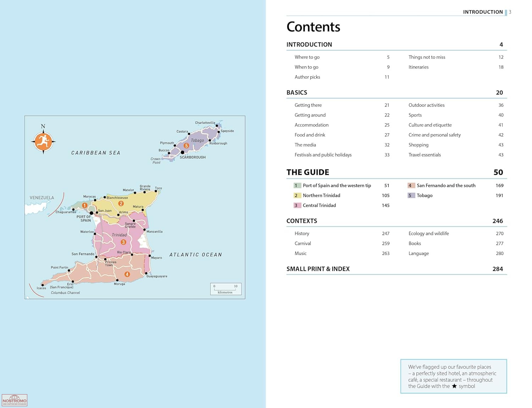Click orange marker 3 in Central Trinidad
532x408 pixels.
point(123,242)
